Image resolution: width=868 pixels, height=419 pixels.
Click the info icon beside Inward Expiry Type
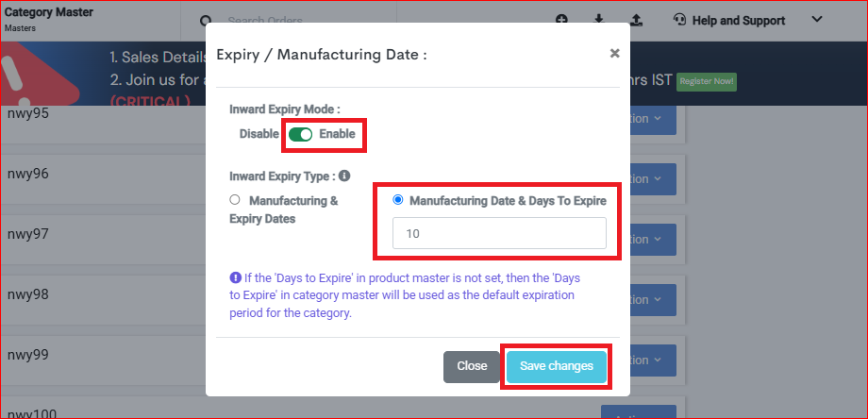pos(344,176)
